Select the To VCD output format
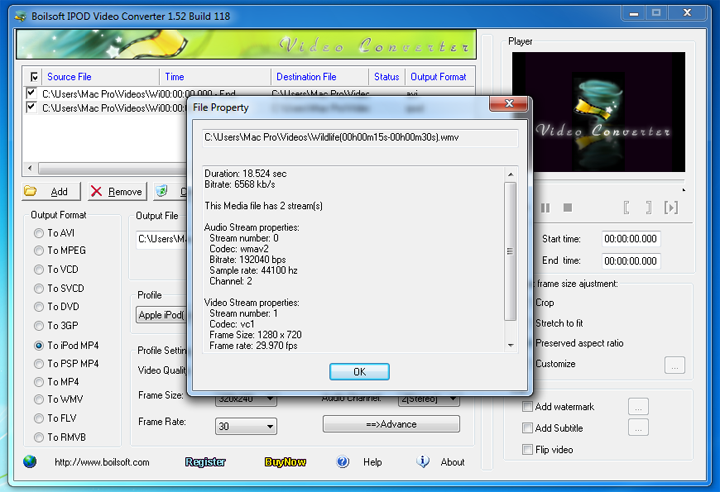 tap(39, 270)
